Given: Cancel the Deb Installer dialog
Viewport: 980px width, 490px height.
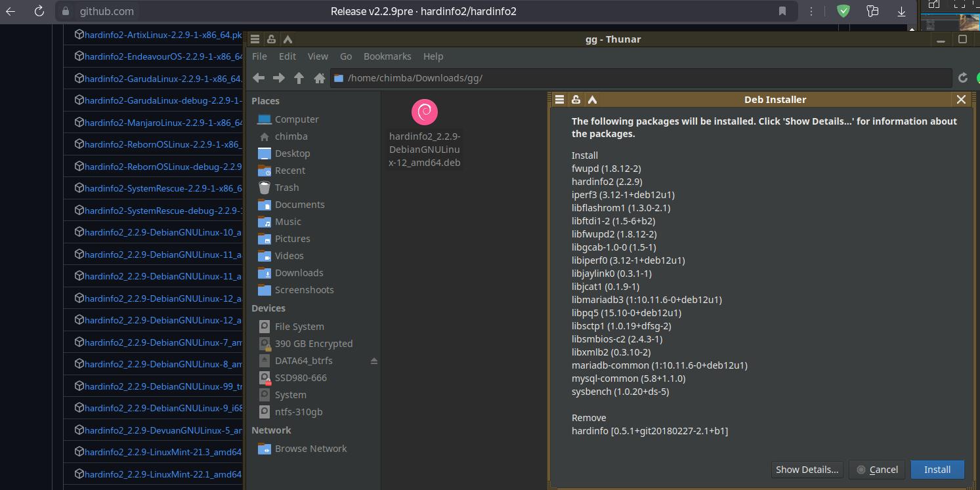Looking at the screenshot, I should (878, 470).
